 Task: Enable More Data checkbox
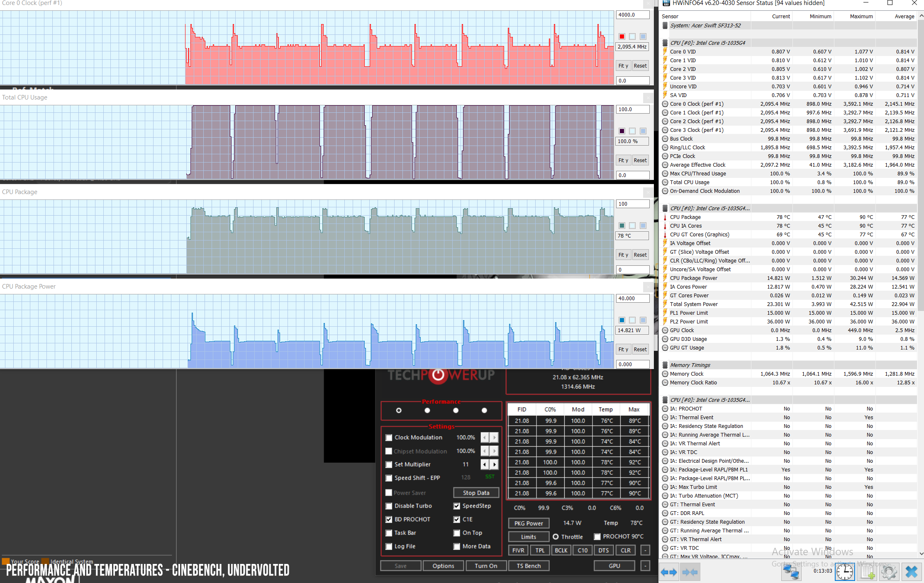[x=457, y=547]
